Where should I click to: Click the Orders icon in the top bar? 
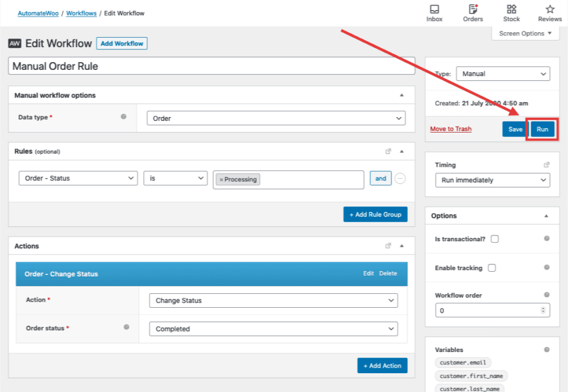coord(473,10)
